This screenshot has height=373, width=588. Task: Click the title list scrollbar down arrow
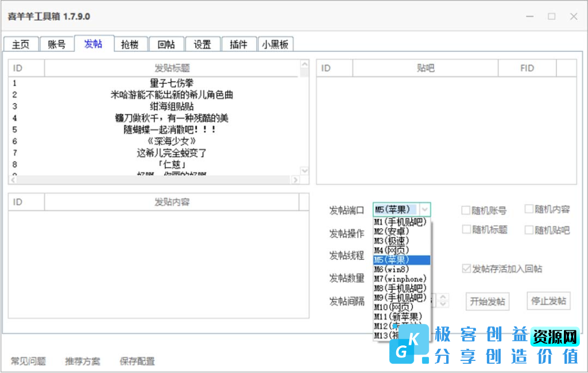pyautogui.click(x=305, y=171)
